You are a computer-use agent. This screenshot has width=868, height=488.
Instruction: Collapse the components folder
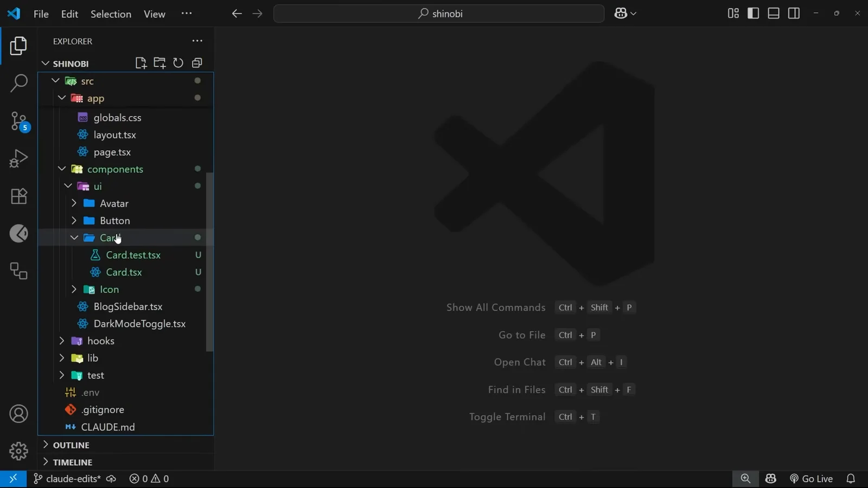(x=62, y=169)
